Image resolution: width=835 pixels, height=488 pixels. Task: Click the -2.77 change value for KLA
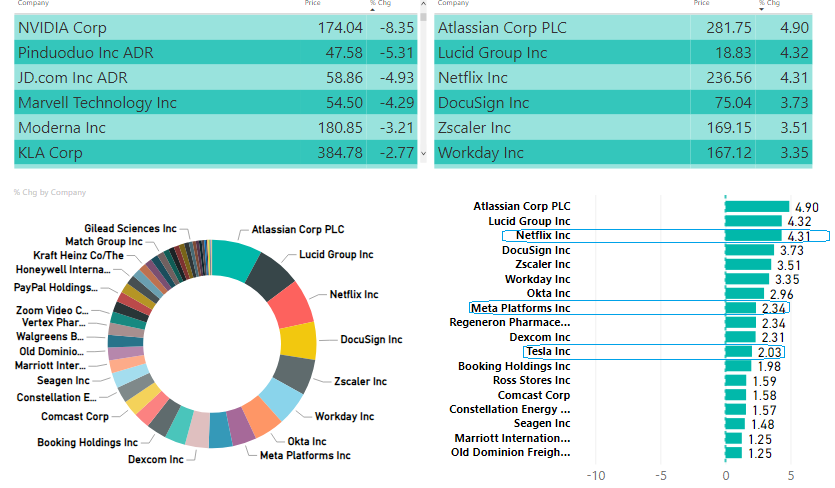pyautogui.click(x=397, y=153)
